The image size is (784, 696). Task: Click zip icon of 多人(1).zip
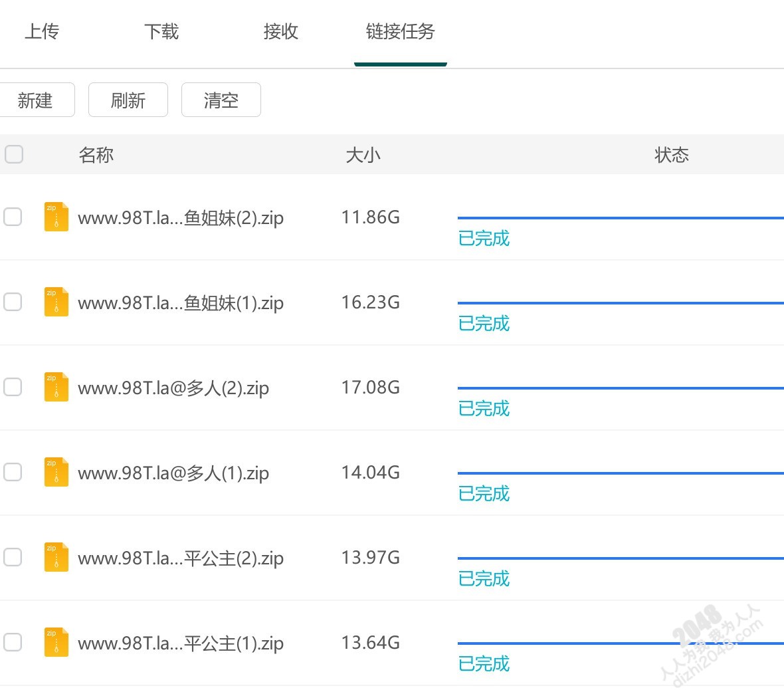(x=56, y=472)
